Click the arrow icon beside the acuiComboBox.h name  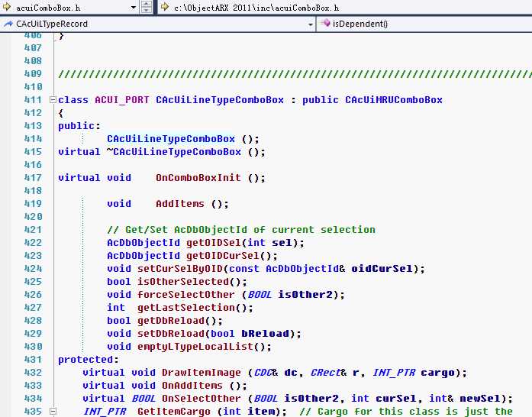pos(6,7)
